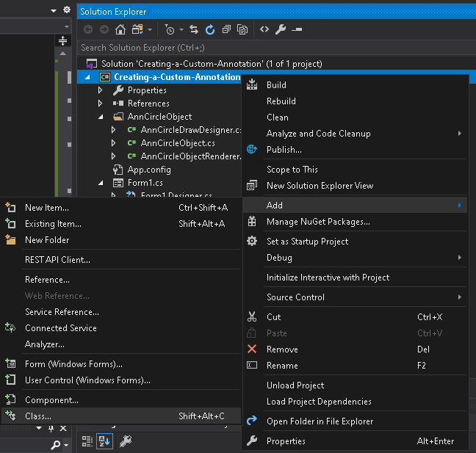Toggle Show All Files icon
Screen dimensions: 476x453
[x=242, y=29]
